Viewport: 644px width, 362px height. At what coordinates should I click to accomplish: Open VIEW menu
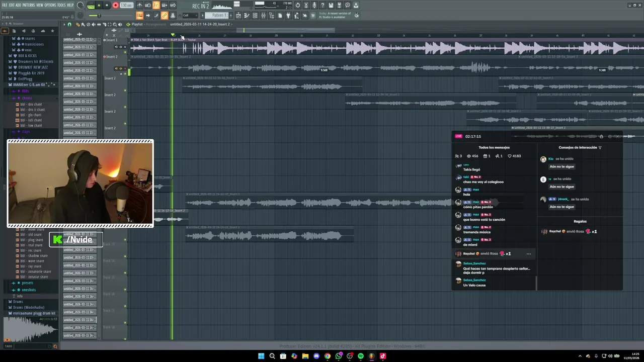click(40, 5)
